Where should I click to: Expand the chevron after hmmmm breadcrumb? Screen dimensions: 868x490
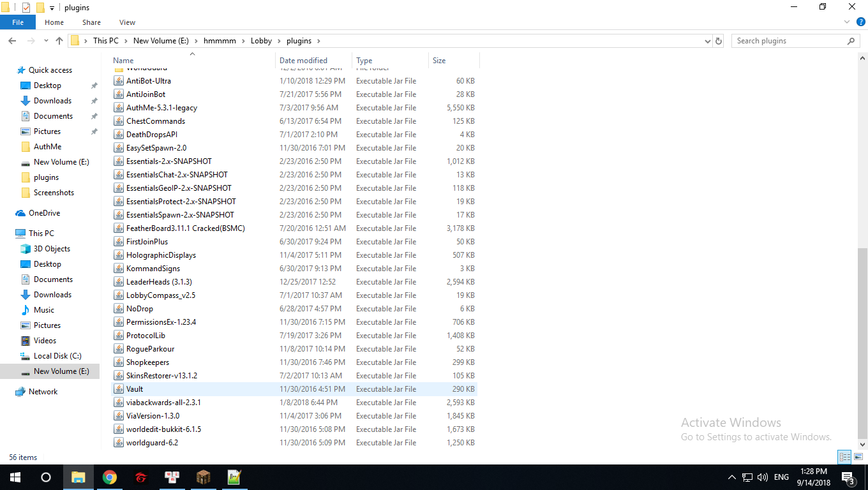point(243,41)
